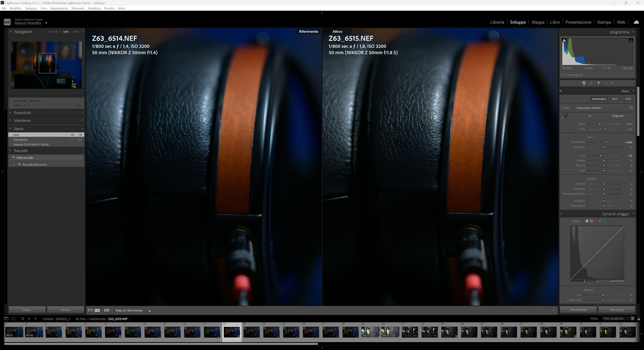The image size is (644, 350).
Task: Toggle Base panel visibility eye icon
Action: click(561, 91)
